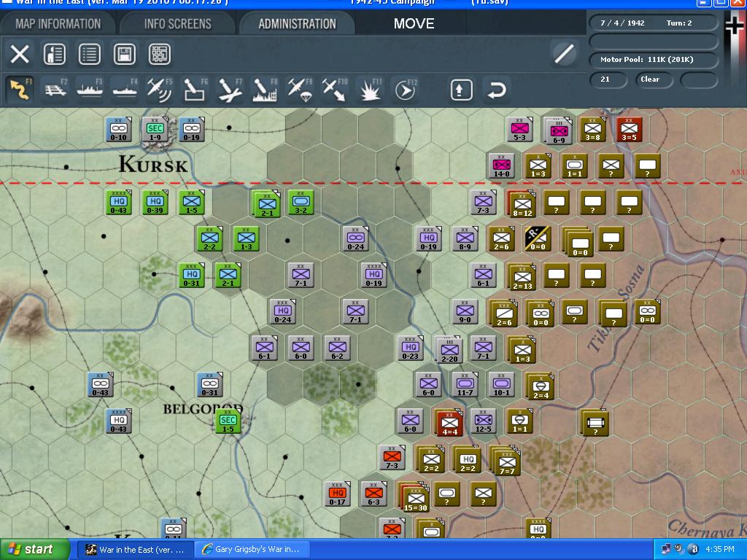Select the orange 6-3 infantry unit
The height and width of the screenshot is (560, 747).
pyautogui.click(x=373, y=494)
